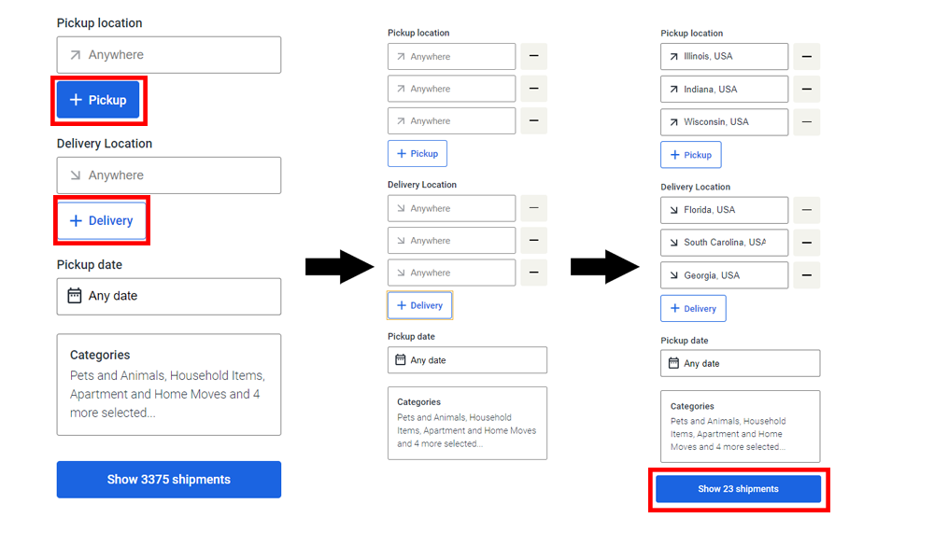Click the delivery arrow icon beside Florida, USA
This screenshot has width=934, height=560.
point(675,210)
